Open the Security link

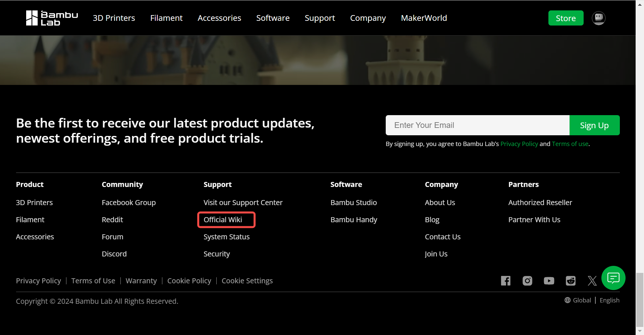coord(217,254)
